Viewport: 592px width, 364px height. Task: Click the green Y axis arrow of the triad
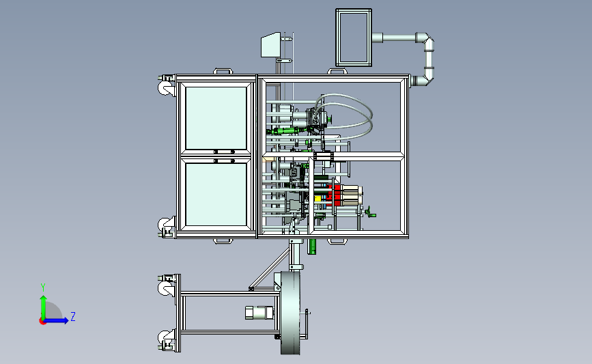click(43, 308)
